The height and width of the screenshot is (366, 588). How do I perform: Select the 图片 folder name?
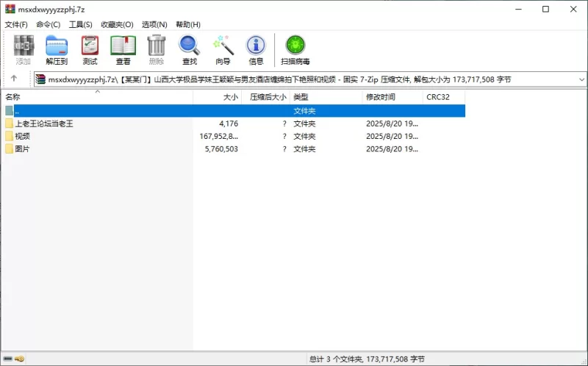pos(22,149)
